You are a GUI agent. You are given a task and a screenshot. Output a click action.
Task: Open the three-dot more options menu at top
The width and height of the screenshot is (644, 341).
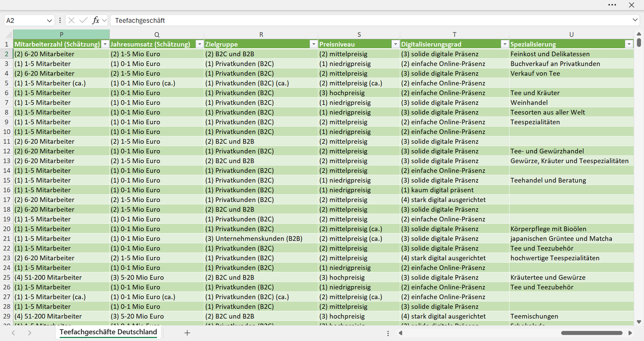612,5
